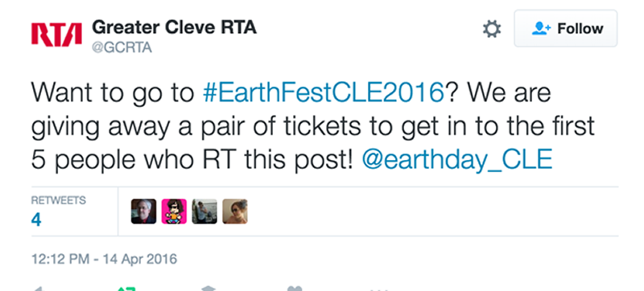This screenshot has width=644, height=291.
Task: Open the #EarthFestCLE2016 hashtag link
Action: tap(324, 92)
